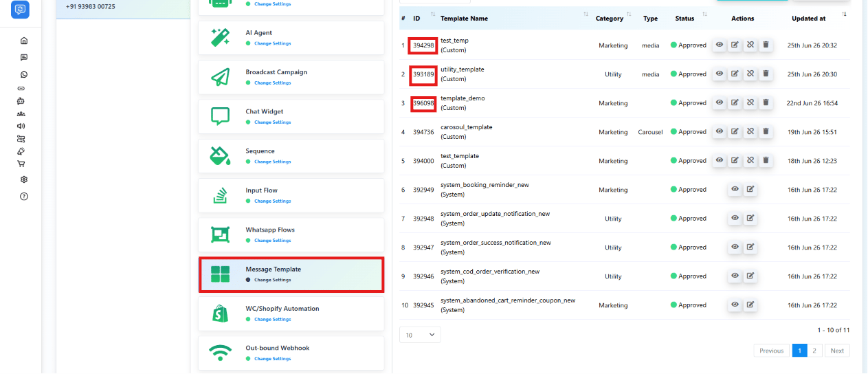Click template ID 394736
The width and height of the screenshot is (868, 374).
[423, 132]
